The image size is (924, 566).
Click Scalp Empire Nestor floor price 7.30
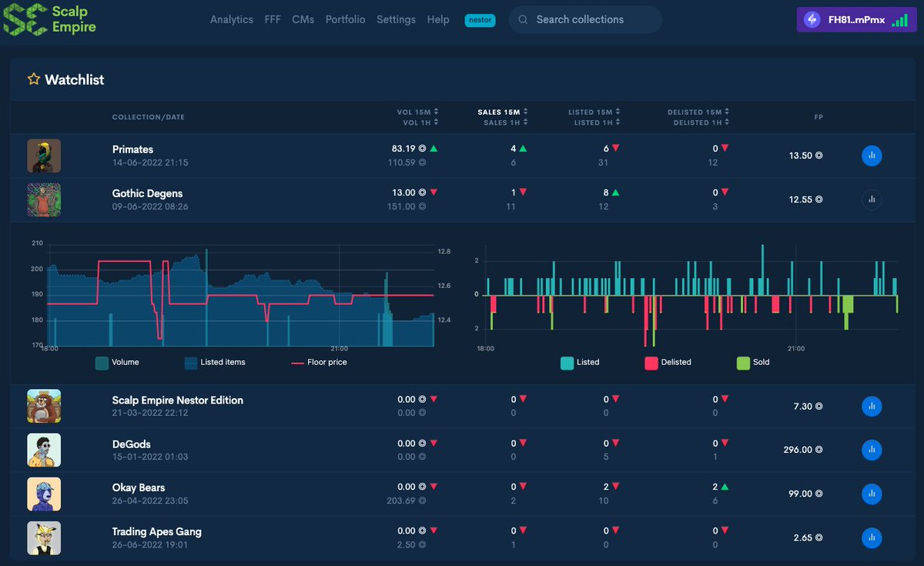(x=808, y=406)
